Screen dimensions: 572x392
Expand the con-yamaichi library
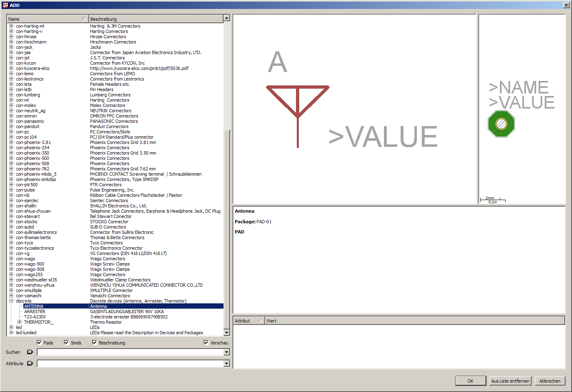point(11,296)
